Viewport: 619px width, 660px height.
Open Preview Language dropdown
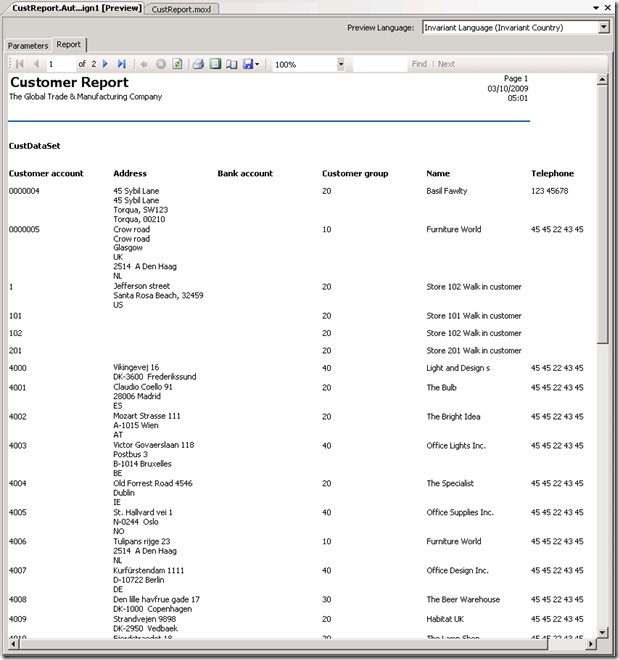tap(604, 27)
